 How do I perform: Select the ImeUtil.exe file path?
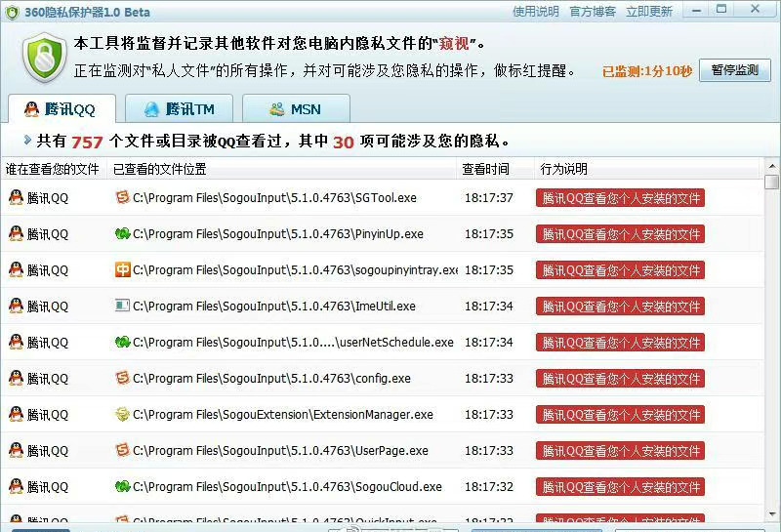(274, 306)
